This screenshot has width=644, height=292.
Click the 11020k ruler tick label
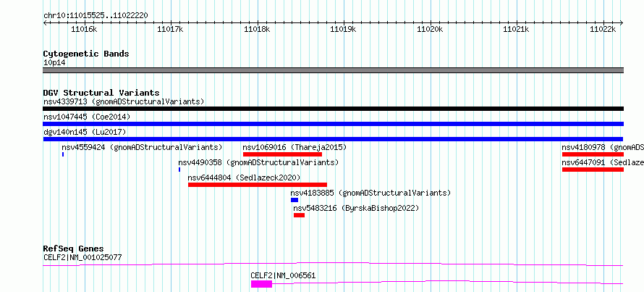tap(430, 29)
